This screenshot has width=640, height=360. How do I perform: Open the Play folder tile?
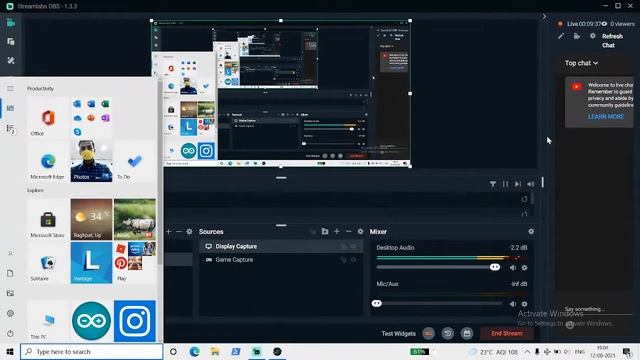pyautogui.click(x=135, y=263)
